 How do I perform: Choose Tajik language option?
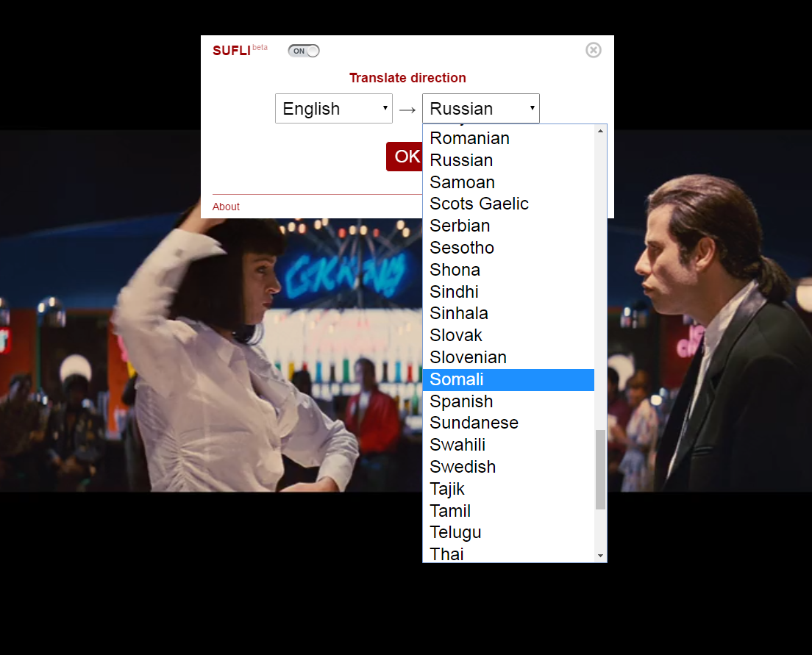[x=508, y=489]
